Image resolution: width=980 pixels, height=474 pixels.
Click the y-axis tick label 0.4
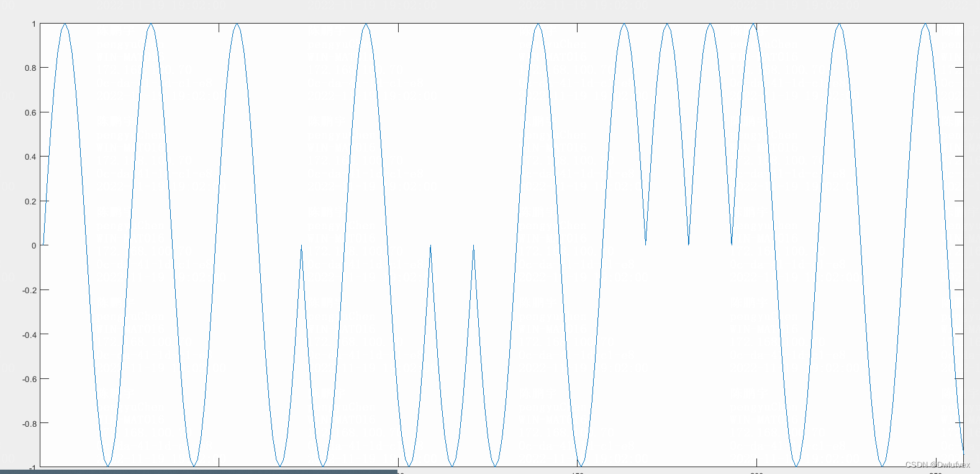[30, 157]
